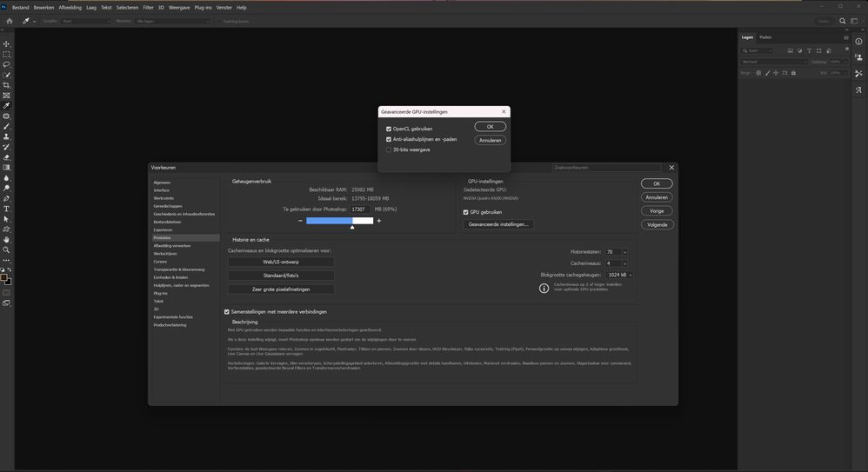Screen dimensions: 868x472
Task: Click the info icon beside cache hint
Action: click(544, 289)
